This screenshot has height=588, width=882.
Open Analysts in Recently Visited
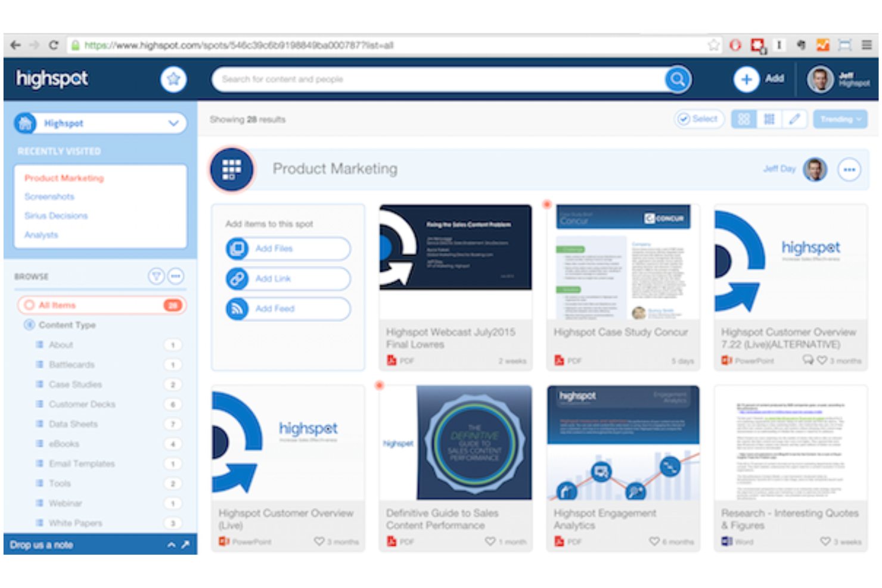pos(41,235)
